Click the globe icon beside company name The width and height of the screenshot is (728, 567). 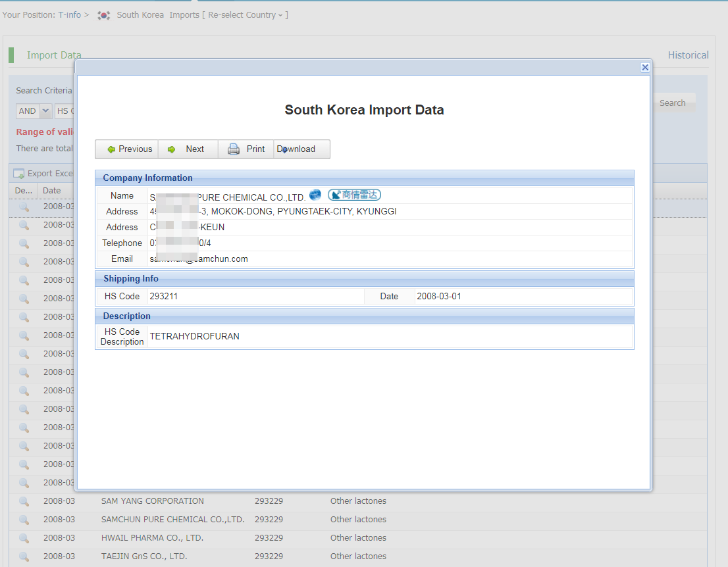click(x=315, y=195)
